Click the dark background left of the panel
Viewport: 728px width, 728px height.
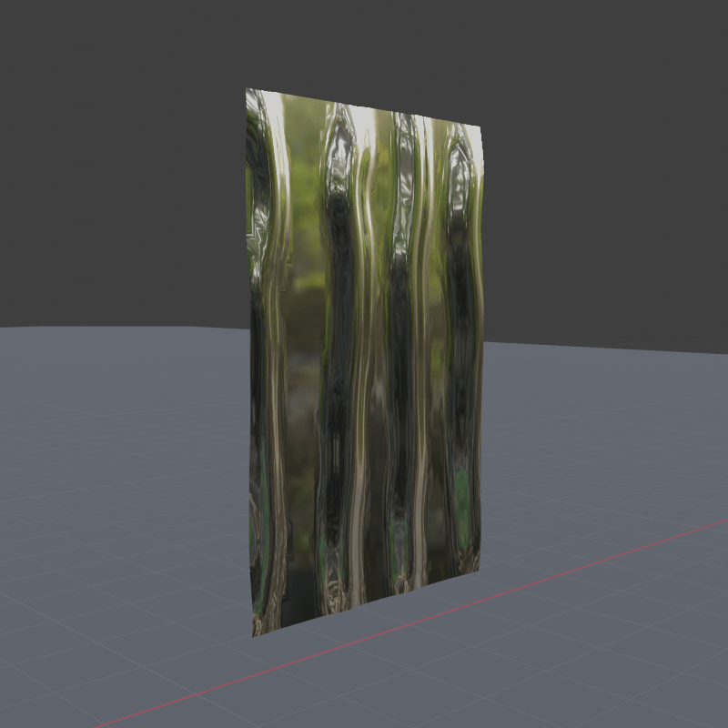click(118, 182)
